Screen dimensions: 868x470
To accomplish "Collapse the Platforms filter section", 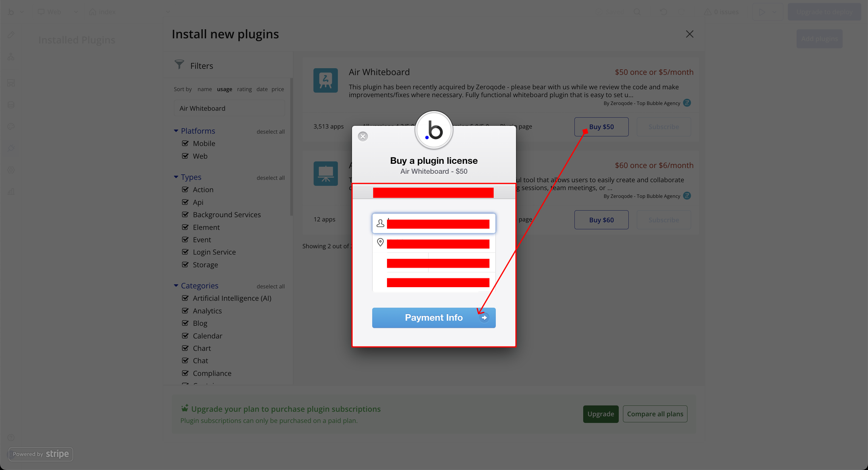I will (176, 131).
